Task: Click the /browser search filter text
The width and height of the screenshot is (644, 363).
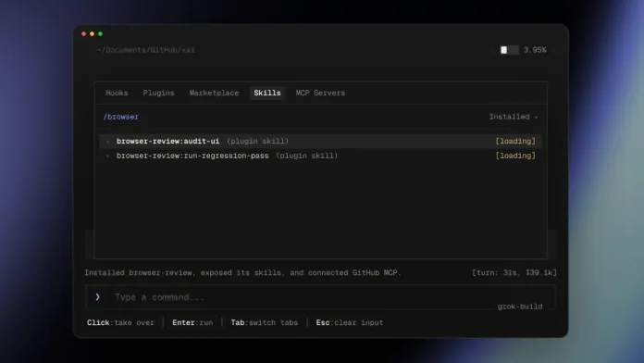Action: tap(120, 117)
